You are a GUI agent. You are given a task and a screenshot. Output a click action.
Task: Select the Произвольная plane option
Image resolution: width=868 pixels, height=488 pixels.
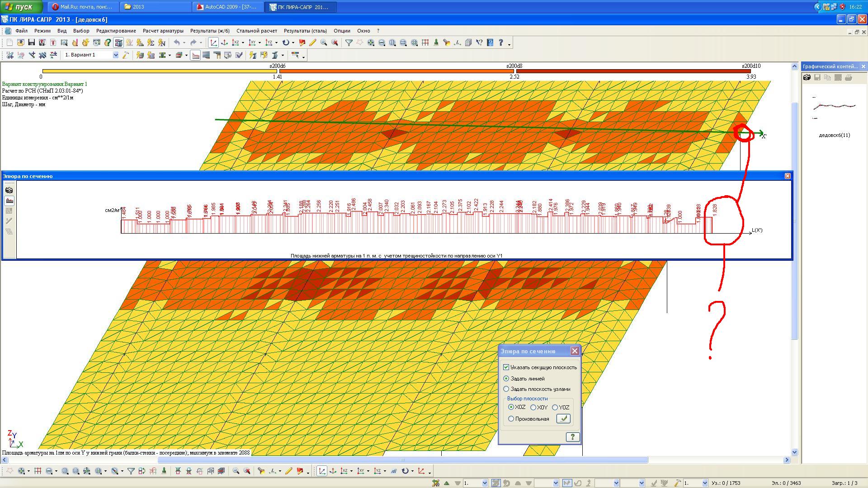(511, 419)
